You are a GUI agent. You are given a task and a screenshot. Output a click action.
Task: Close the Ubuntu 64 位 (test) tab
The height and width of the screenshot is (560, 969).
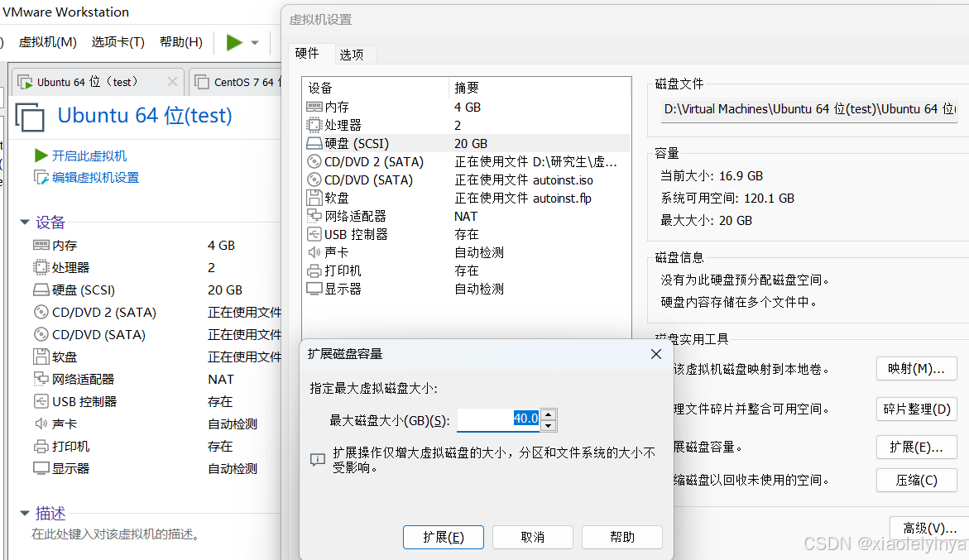[172, 82]
